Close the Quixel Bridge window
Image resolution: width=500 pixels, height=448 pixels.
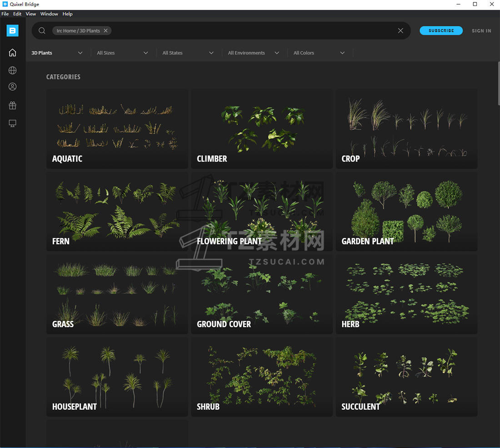click(492, 4)
